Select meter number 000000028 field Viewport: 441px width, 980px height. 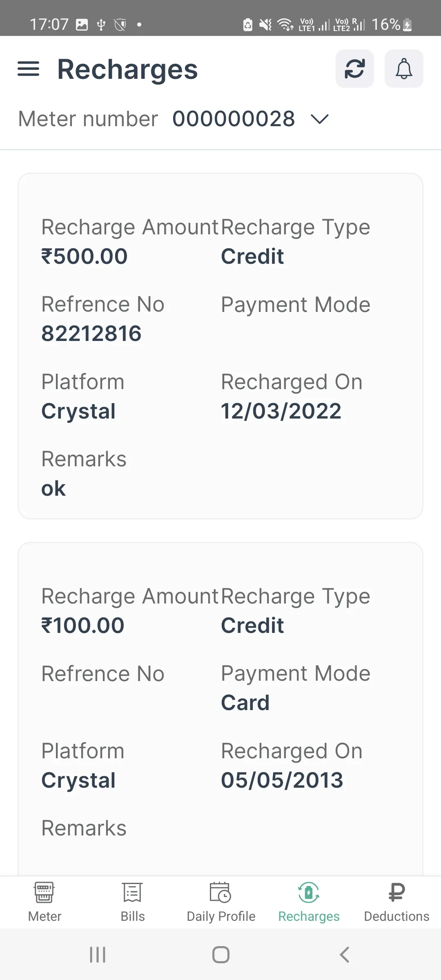[234, 119]
